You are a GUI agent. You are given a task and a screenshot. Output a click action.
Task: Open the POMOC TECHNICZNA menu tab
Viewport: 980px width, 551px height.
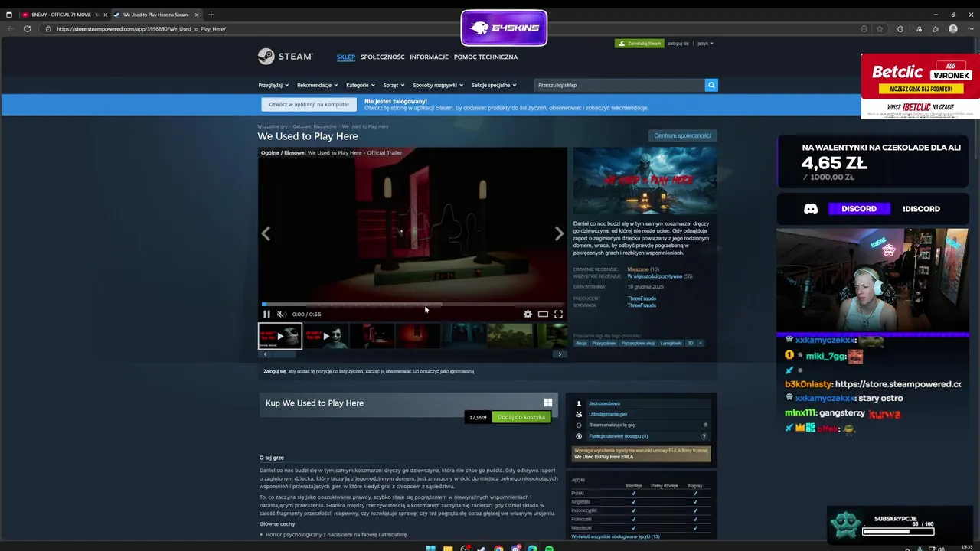(x=485, y=57)
